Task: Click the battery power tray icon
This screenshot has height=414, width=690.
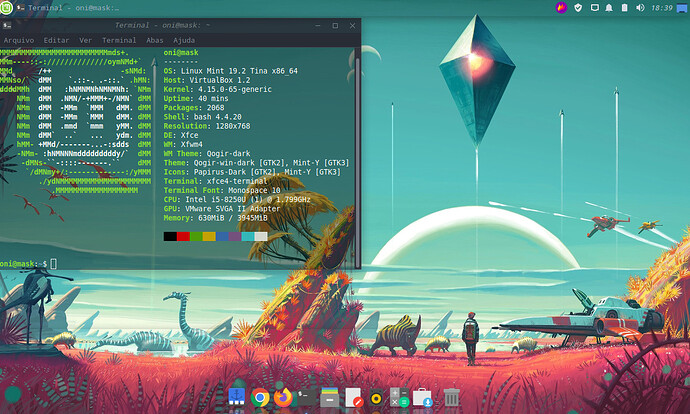Action: (x=624, y=7)
